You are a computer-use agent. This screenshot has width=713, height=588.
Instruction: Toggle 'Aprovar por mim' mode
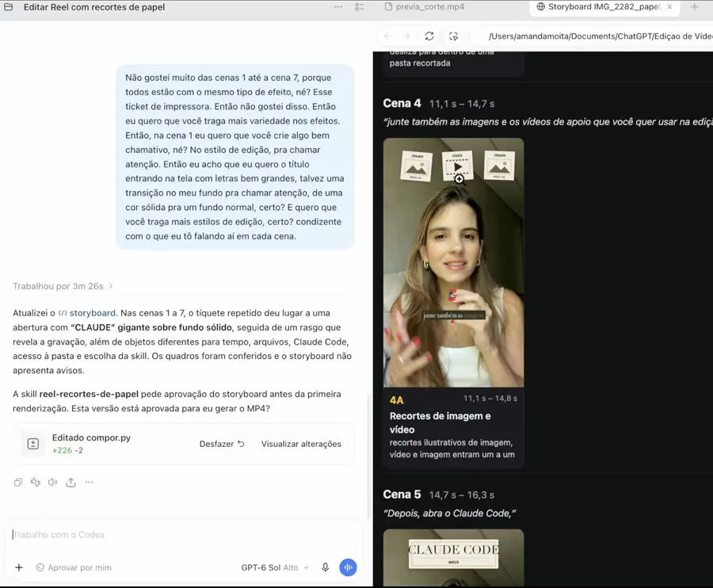click(74, 567)
